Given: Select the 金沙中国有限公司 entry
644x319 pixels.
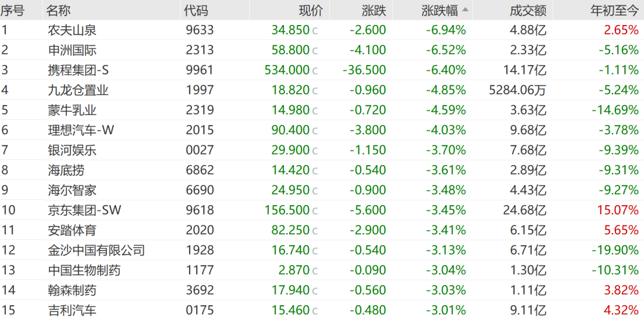Looking at the screenshot, I should pyautogui.click(x=97, y=250).
